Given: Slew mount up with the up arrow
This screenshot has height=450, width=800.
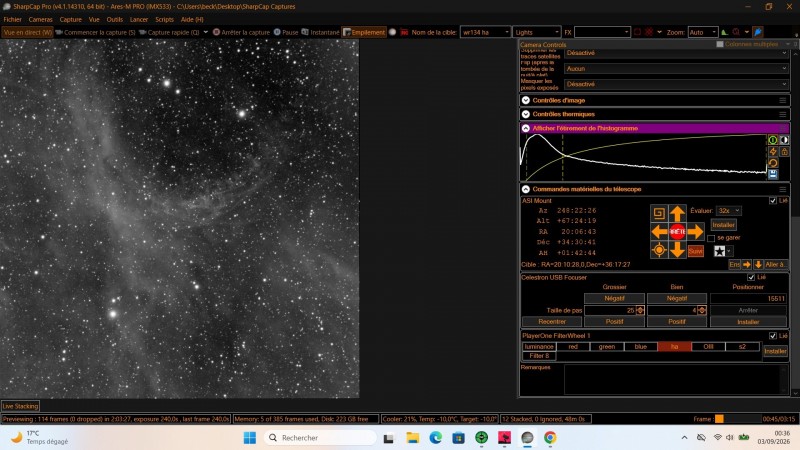Looking at the screenshot, I should 677,213.
